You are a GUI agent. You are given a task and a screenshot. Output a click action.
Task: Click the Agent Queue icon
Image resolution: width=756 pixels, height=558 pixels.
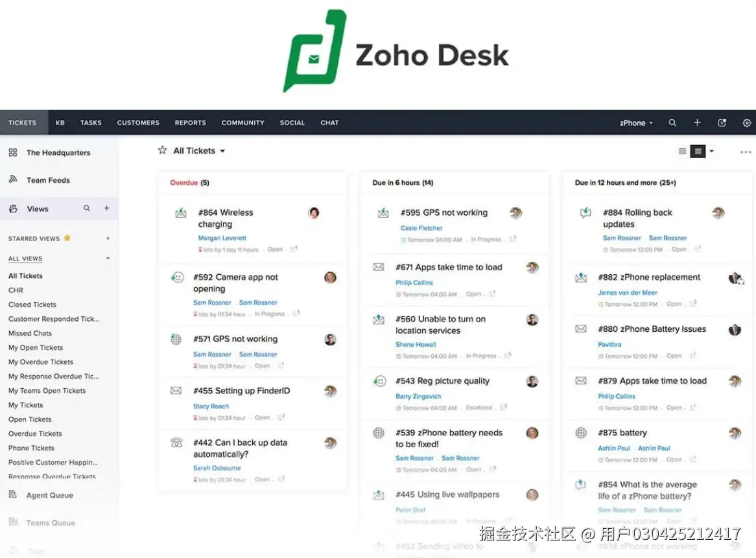tap(13, 494)
